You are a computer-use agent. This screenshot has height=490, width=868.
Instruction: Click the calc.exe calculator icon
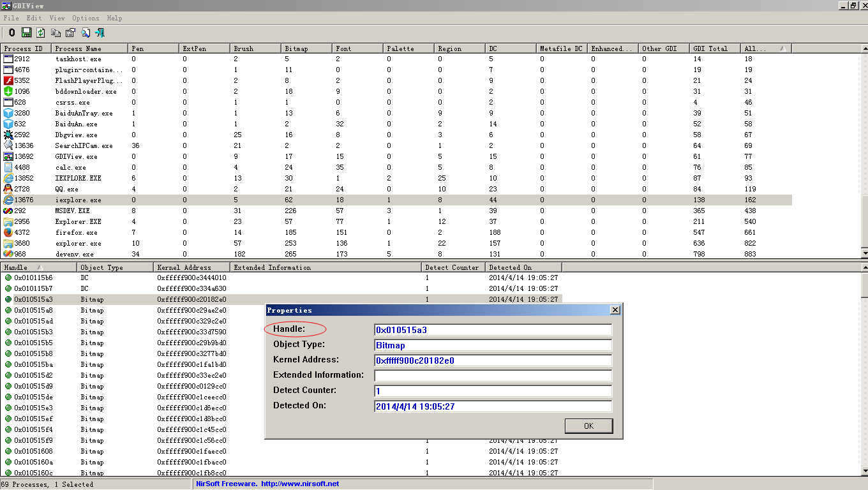[8, 167]
